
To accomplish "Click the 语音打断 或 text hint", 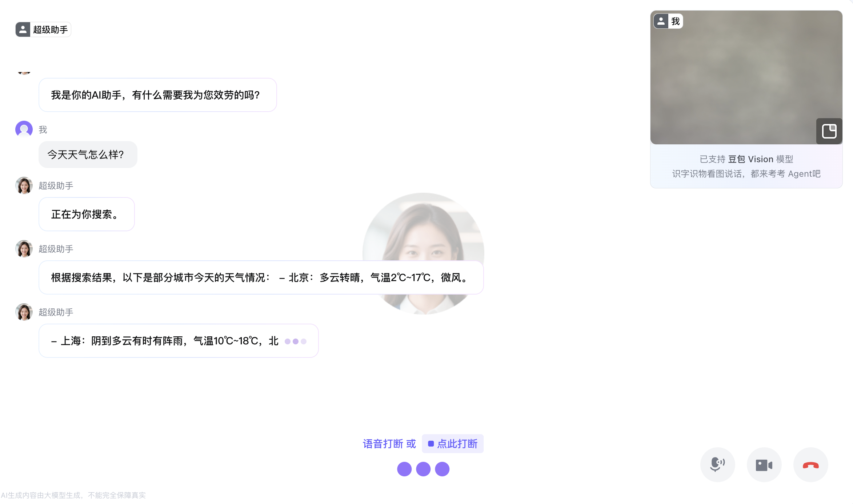I will (389, 444).
